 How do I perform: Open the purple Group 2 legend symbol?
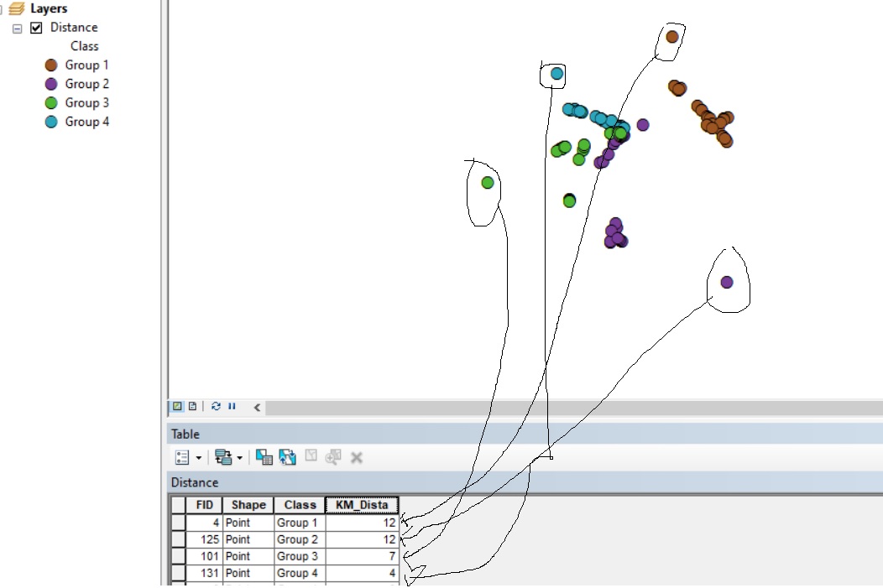click(51, 85)
